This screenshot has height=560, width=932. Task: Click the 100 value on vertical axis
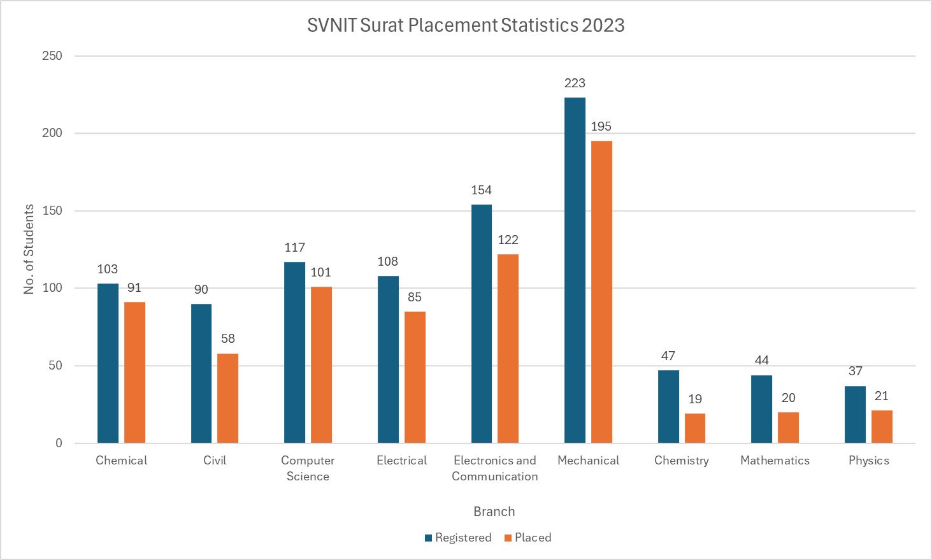pos(52,288)
